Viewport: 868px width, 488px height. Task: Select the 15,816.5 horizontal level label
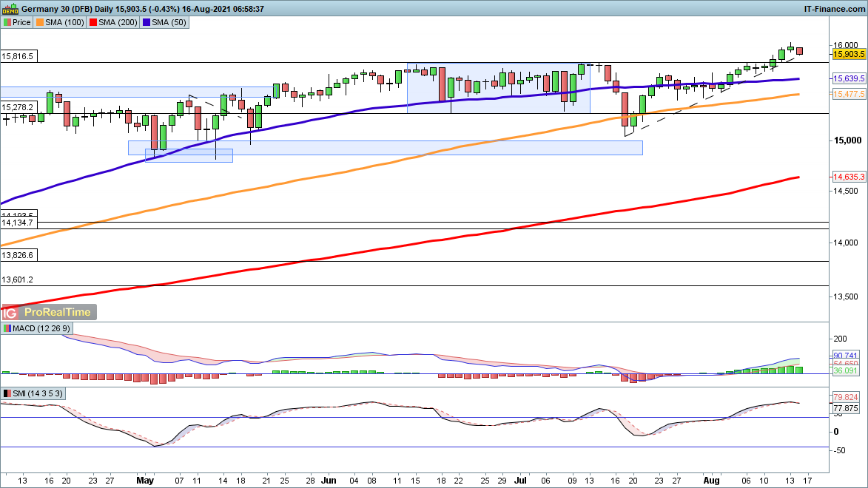[x=18, y=56]
